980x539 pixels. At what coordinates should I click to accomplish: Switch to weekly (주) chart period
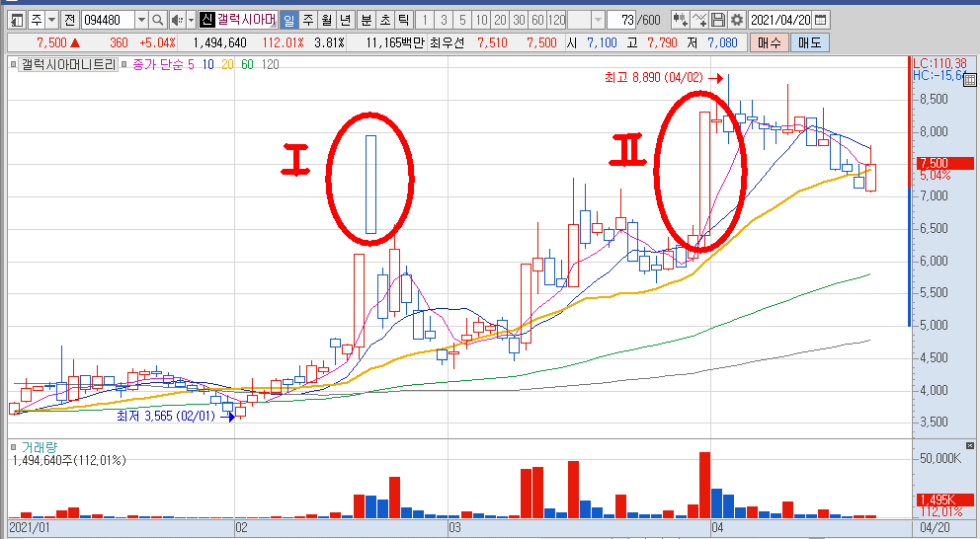tap(307, 20)
